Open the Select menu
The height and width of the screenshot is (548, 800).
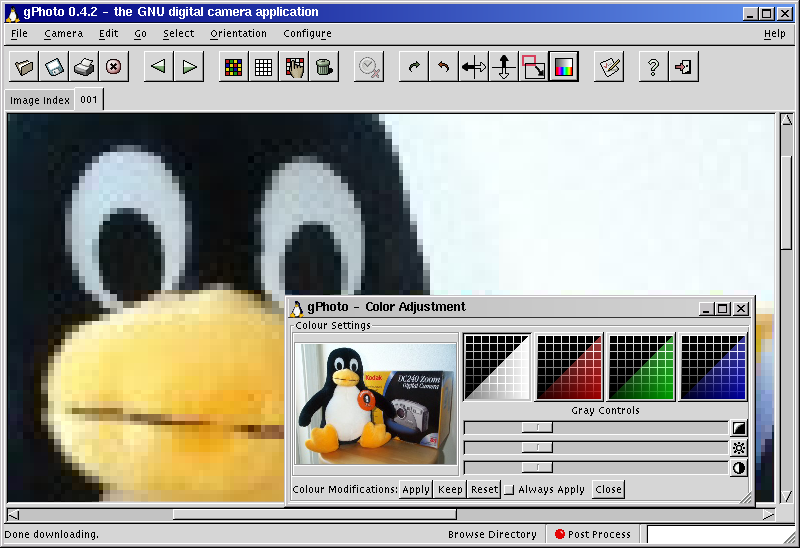click(x=179, y=34)
